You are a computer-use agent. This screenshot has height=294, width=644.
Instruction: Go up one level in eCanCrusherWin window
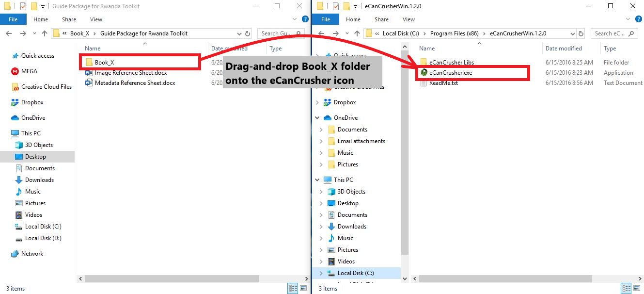click(357, 33)
